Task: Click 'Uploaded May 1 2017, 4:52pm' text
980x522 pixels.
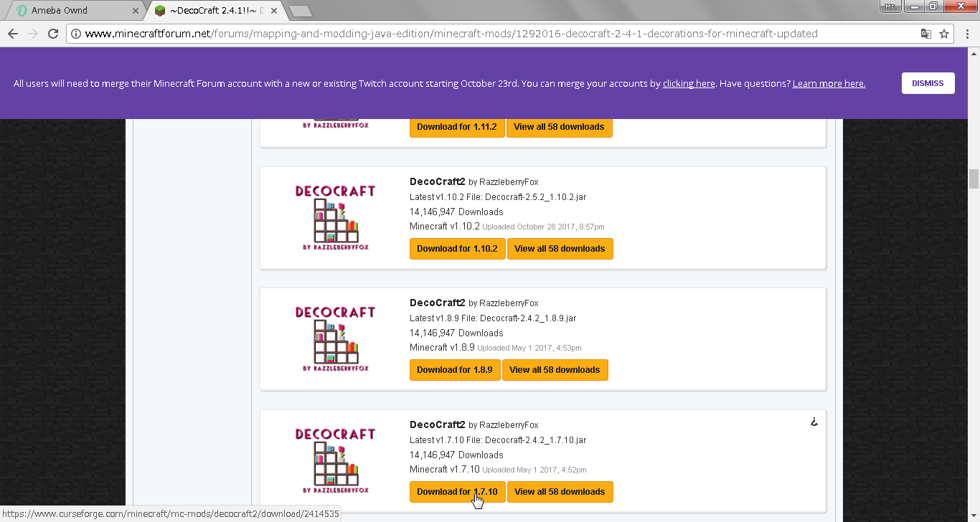Action: (534, 470)
